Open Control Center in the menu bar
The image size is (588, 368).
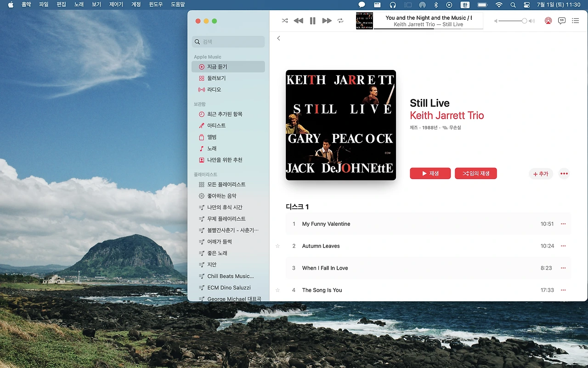(527, 5)
